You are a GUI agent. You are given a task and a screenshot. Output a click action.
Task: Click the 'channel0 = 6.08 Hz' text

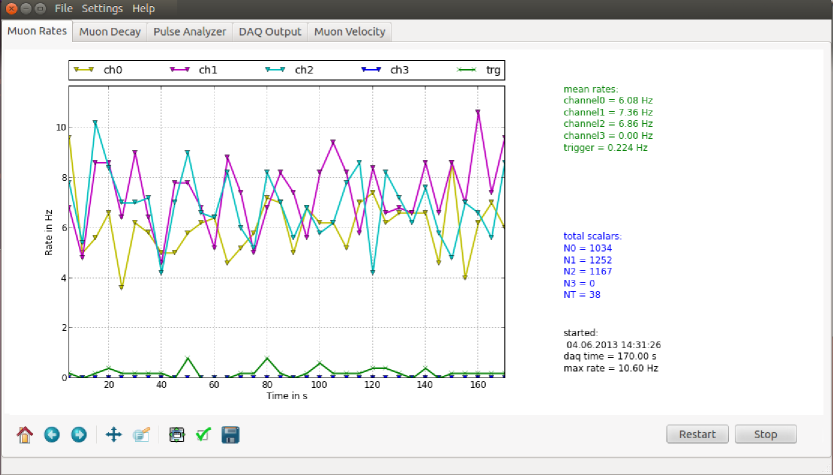click(x=608, y=101)
